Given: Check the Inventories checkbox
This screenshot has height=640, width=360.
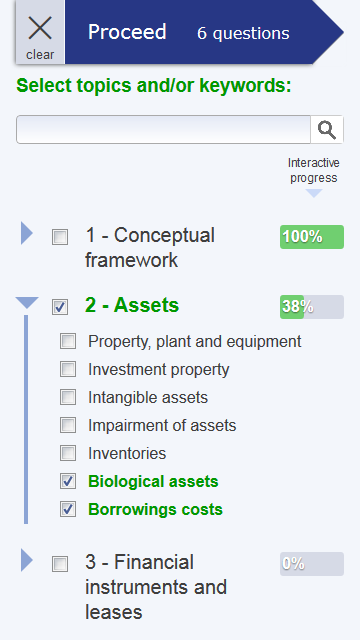Looking at the screenshot, I should (68, 453).
